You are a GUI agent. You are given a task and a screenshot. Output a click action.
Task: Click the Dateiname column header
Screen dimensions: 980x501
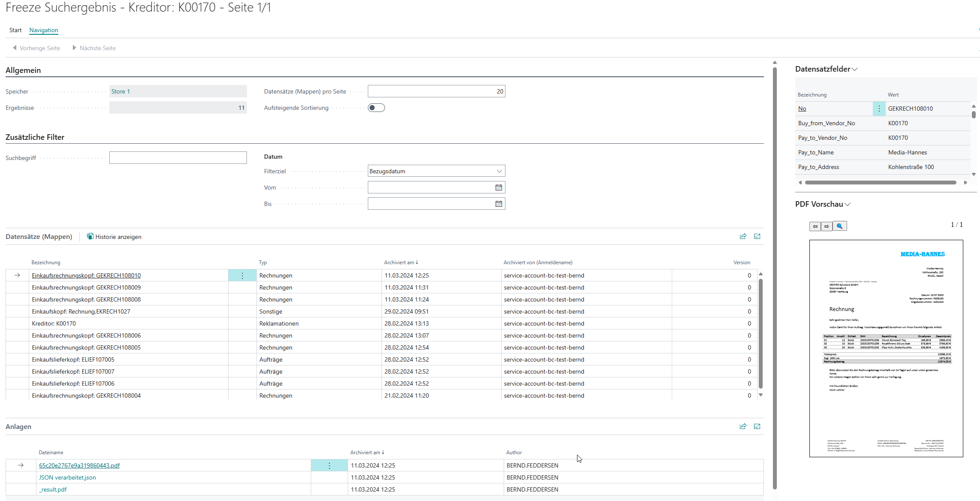coord(51,453)
